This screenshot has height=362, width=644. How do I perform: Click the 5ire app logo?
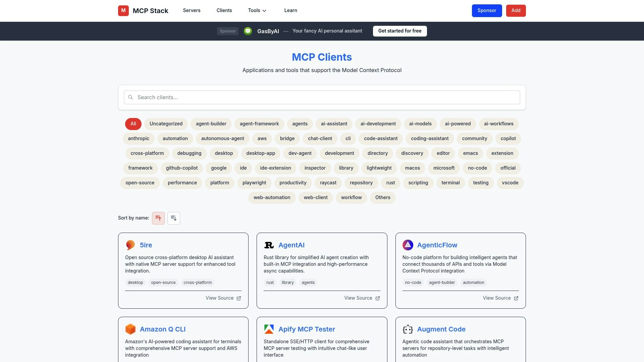click(x=130, y=245)
